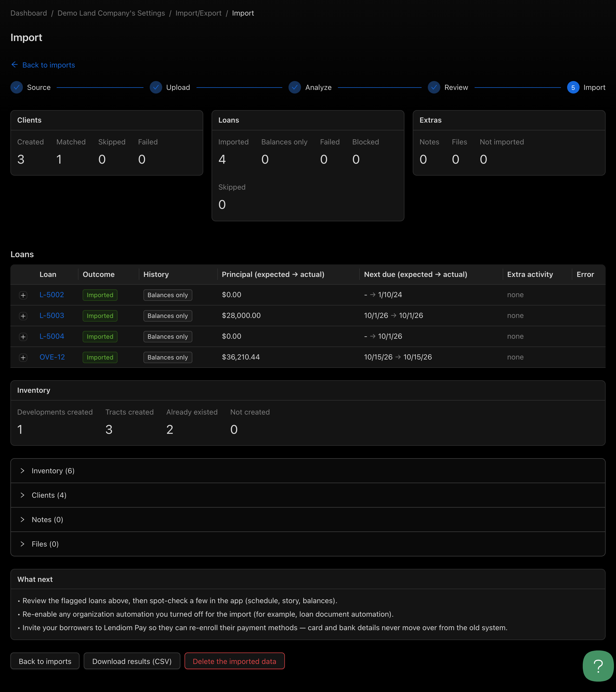616x692 pixels.
Task: Expand the Inventory (6) section
Action: 308,471
